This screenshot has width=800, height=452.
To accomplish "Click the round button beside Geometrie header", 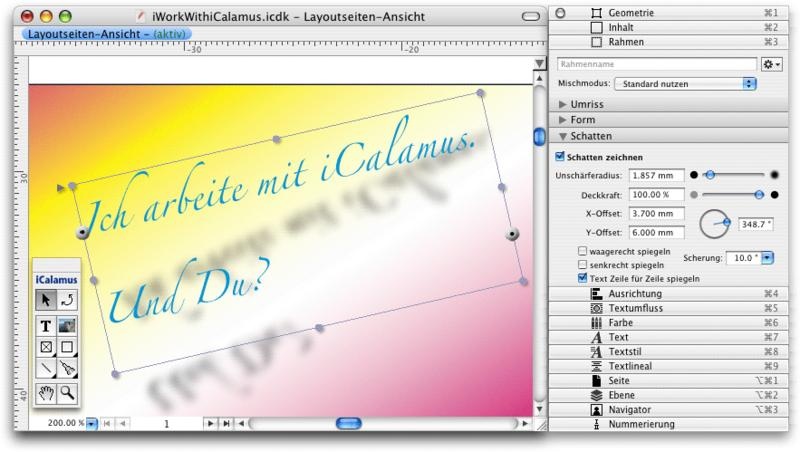I will [x=560, y=13].
